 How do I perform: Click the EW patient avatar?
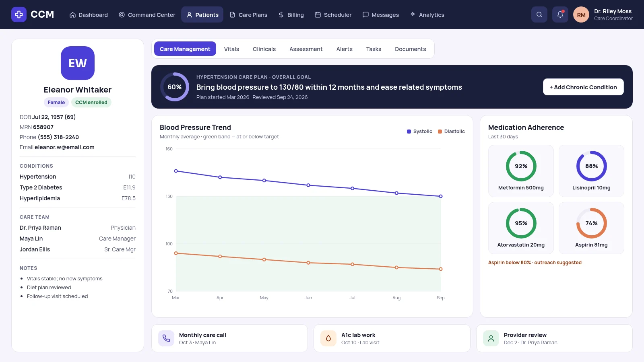pyautogui.click(x=78, y=63)
